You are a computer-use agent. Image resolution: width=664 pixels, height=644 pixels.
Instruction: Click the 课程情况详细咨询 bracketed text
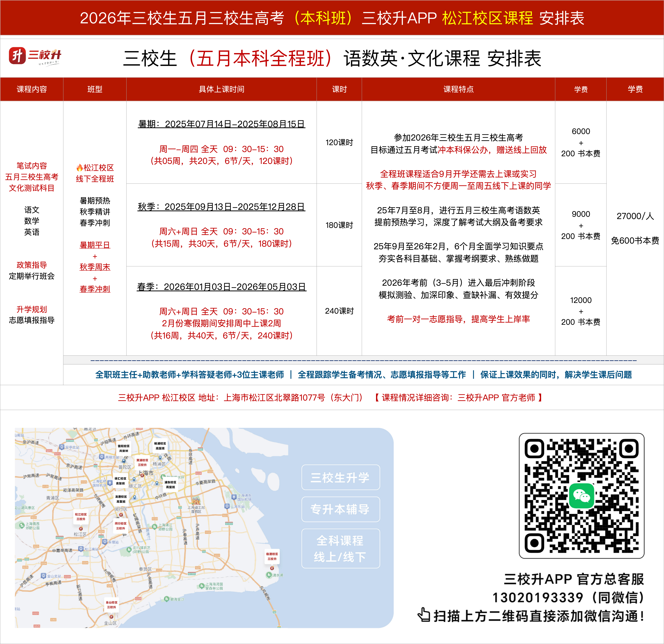point(458,398)
